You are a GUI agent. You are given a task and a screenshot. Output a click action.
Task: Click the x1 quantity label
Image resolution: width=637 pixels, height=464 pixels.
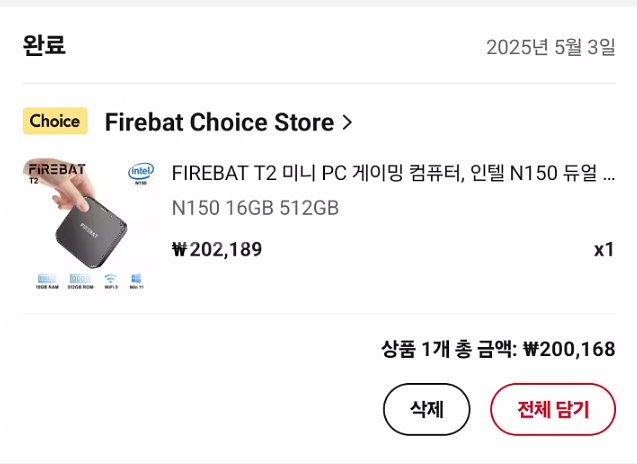click(603, 249)
